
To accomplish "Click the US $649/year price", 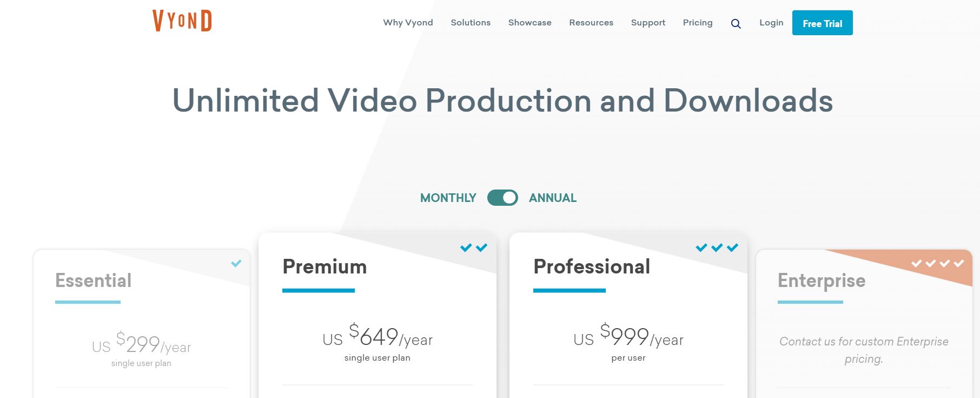I will click(x=378, y=336).
